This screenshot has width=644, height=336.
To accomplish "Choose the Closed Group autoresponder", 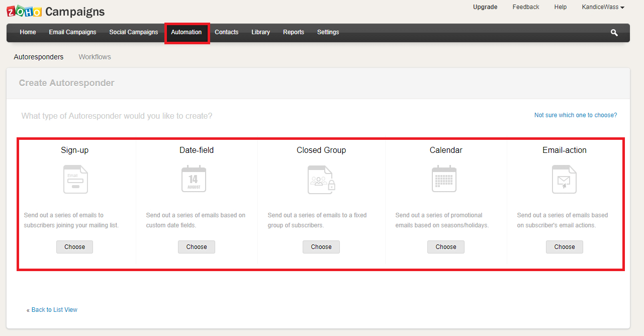I will [321, 247].
